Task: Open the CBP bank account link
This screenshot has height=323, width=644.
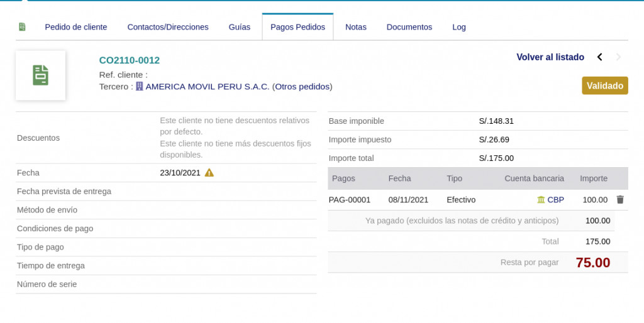Action: tap(556, 200)
